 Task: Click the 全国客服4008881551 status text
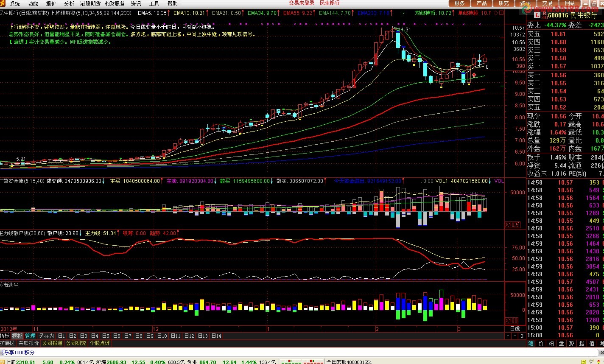pyautogui.click(x=349, y=361)
